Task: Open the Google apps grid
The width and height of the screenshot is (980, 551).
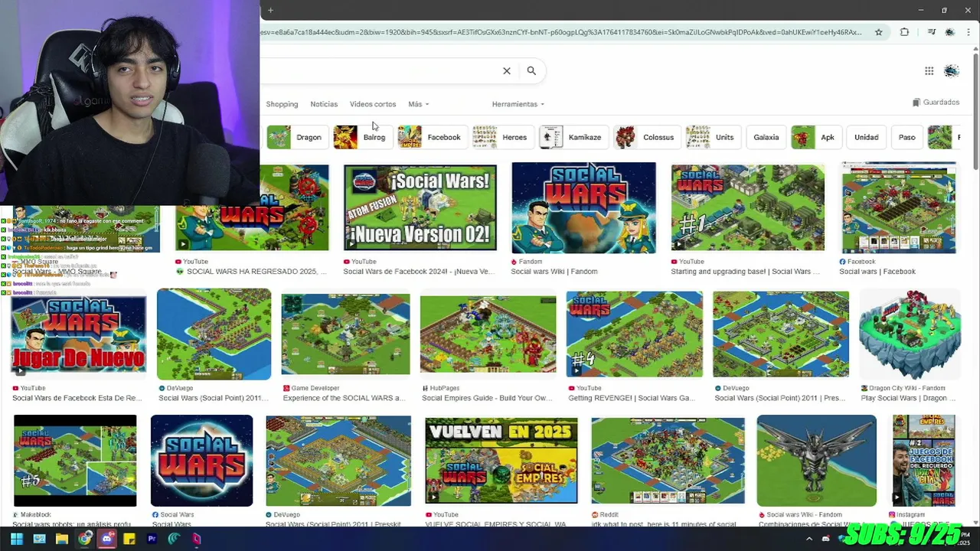Action: (x=929, y=71)
